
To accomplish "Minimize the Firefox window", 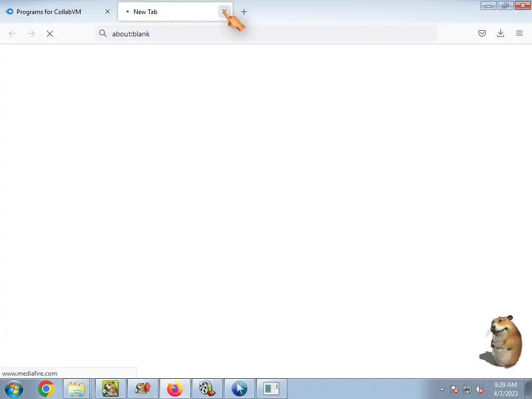I will click(x=488, y=6).
